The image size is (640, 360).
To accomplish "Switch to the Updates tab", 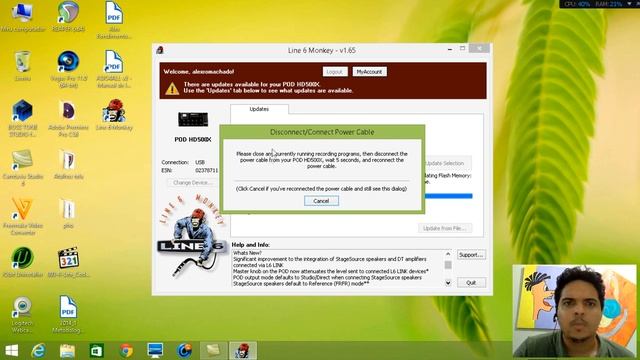I will 259,109.
